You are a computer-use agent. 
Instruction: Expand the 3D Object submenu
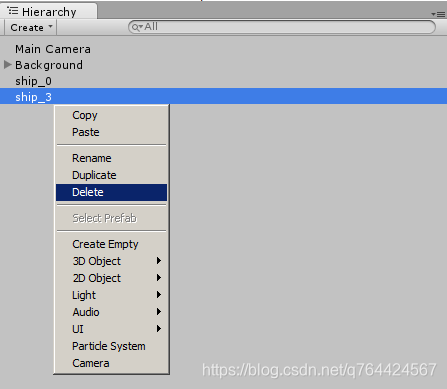coord(111,261)
